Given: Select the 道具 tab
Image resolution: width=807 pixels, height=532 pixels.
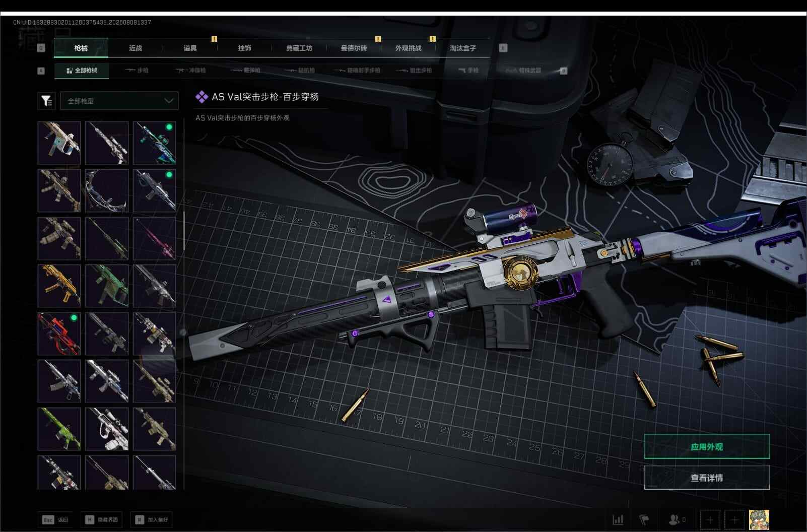Looking at the screenshot, I should (190, 48).
